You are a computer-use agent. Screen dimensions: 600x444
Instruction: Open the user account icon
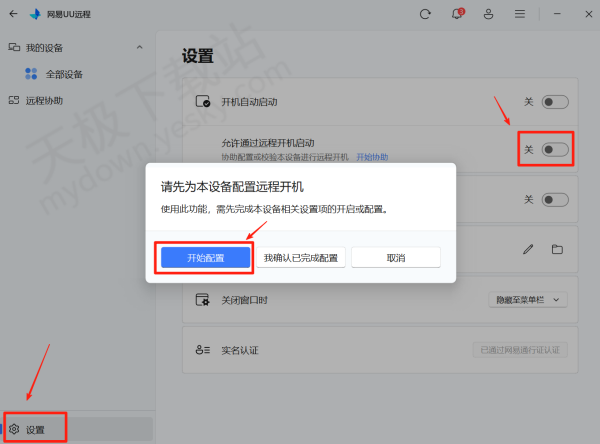click(489, 14)
